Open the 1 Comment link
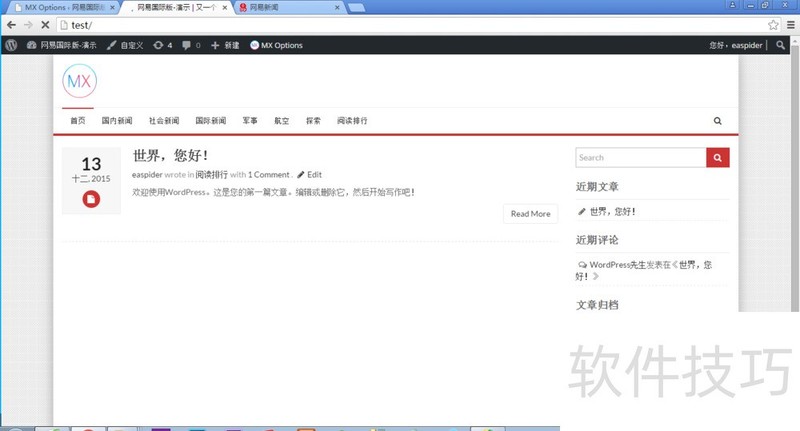 pyautogui.click(x=268, y=174)
